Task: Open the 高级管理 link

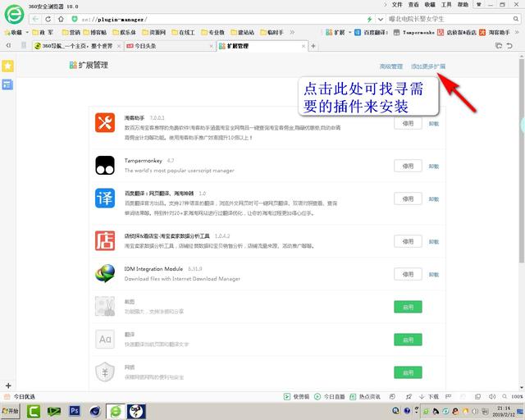Action: click(390, 66)
